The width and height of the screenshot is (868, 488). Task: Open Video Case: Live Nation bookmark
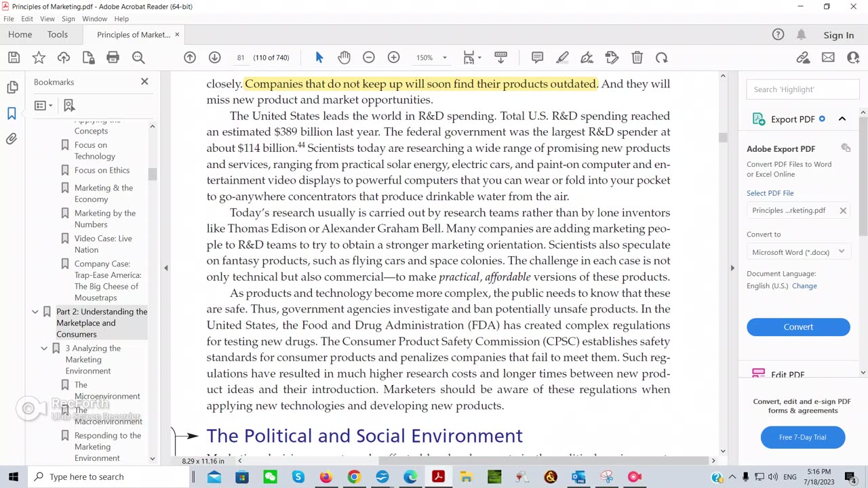click(103, 244)
